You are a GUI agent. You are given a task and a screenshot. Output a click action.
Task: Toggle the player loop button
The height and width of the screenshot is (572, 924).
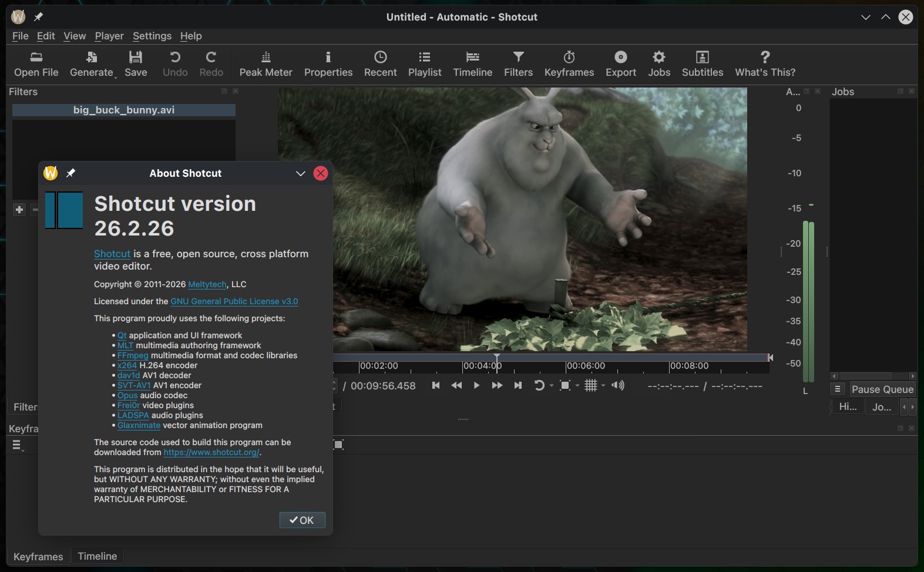pyautogui.click(x=539, y=385)
